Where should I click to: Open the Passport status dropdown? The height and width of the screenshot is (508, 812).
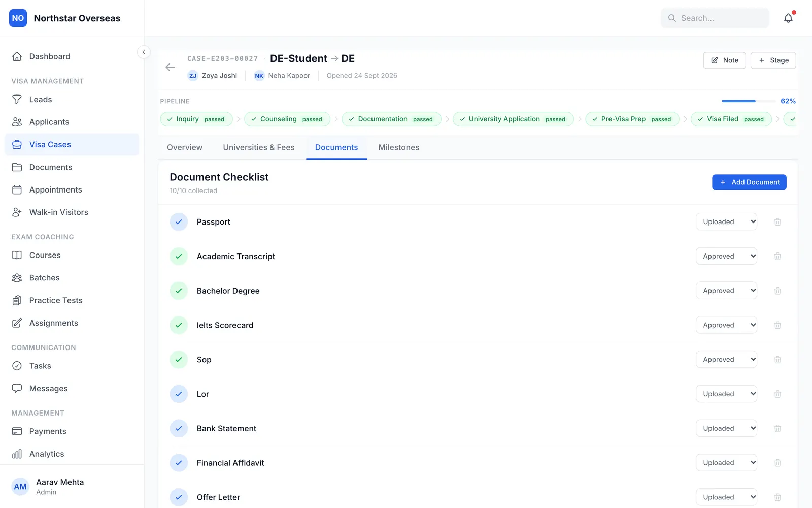pos(726,222)
